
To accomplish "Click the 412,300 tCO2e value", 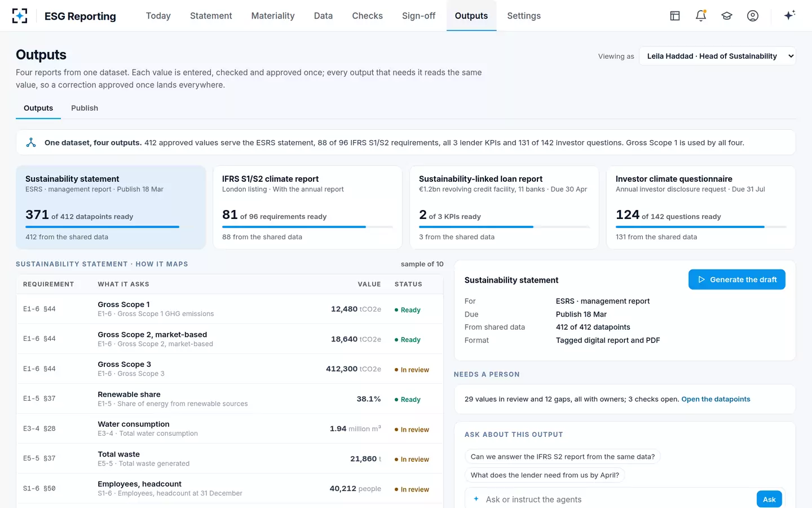I will coord(354,369).
